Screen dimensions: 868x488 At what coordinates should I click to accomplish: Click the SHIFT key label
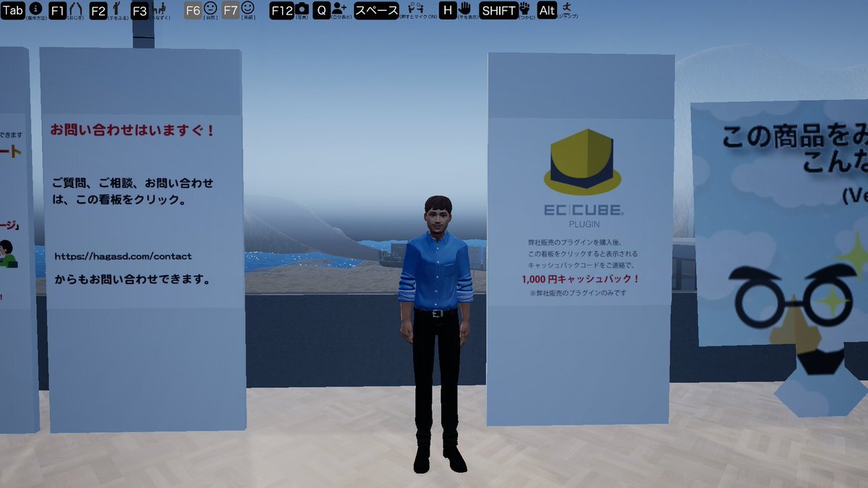click(498, 10)
